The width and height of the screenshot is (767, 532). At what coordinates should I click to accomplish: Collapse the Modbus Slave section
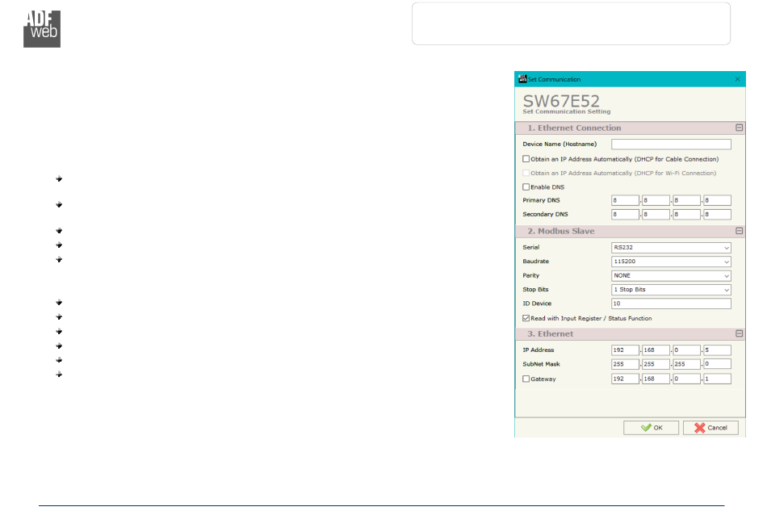tap(739, 231)
